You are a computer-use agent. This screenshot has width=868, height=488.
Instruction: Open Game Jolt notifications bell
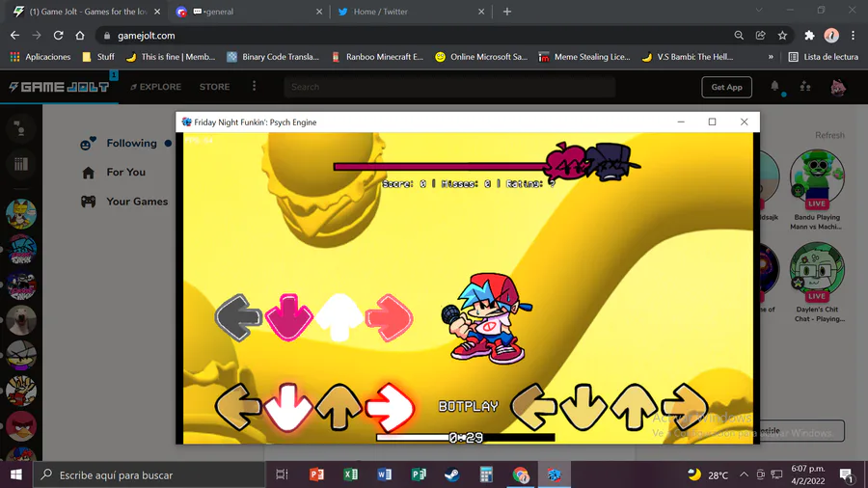tap(775, 86)
